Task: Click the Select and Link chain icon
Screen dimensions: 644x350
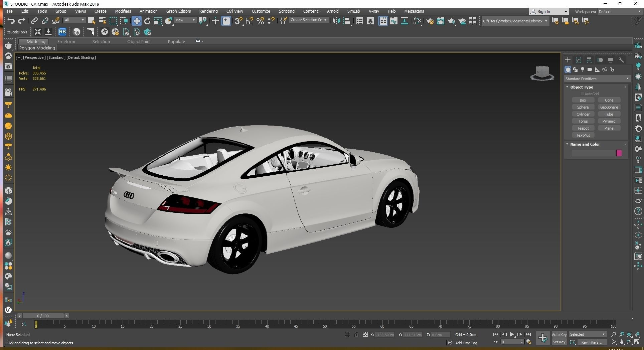Action: tap(34, 21)
